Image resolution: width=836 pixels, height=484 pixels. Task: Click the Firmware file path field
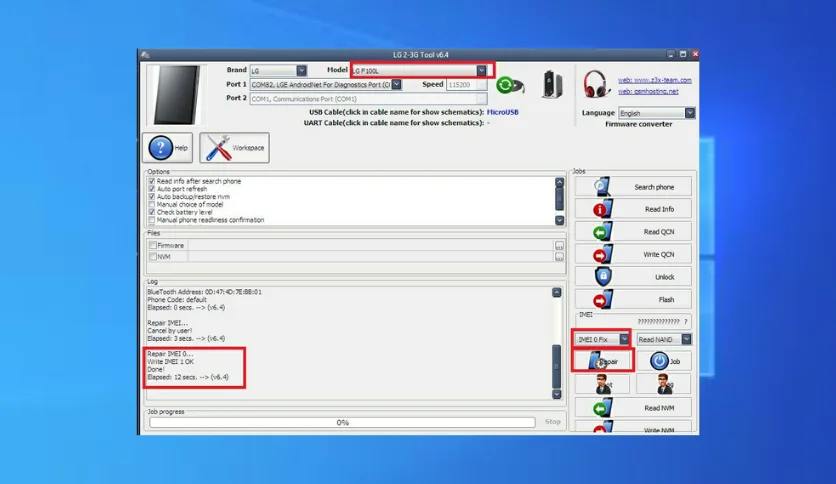371,245
